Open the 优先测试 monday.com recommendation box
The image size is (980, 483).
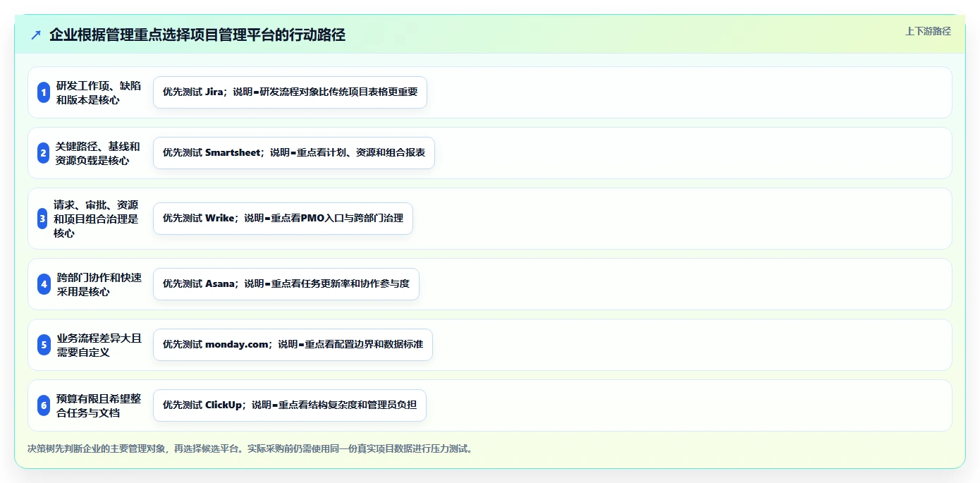point(293,345)
